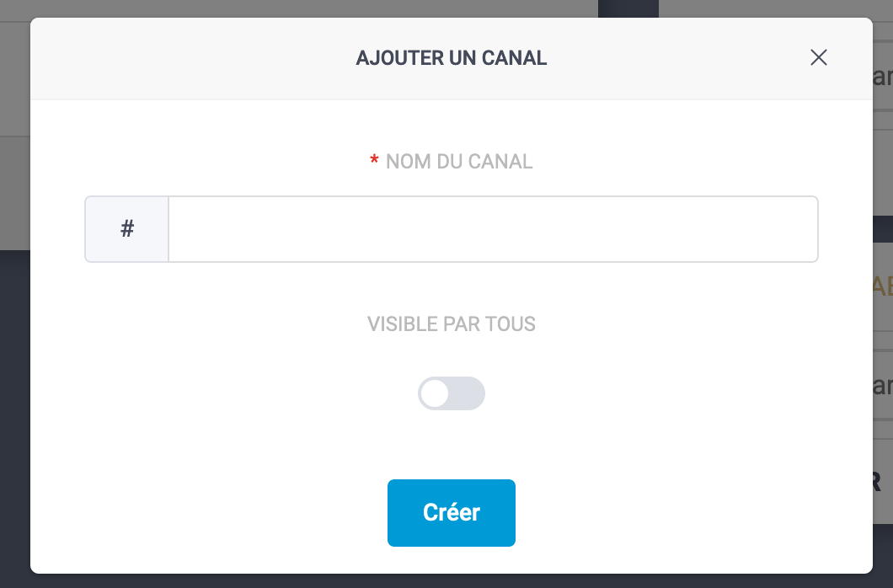This screenshot has height=588, width=893.
Task: Click the AJOUTER UN CANAL title bar
Action: 452,57
